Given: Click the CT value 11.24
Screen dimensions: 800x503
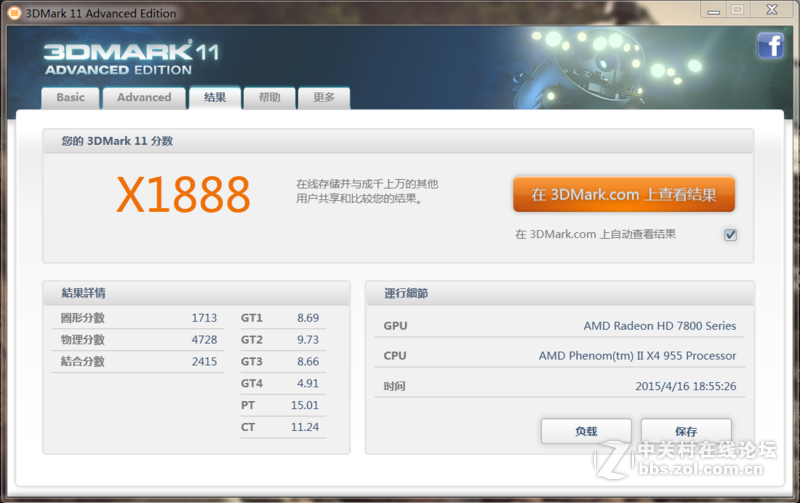Looking at the screenshot, I should click(x=305, y=427).
